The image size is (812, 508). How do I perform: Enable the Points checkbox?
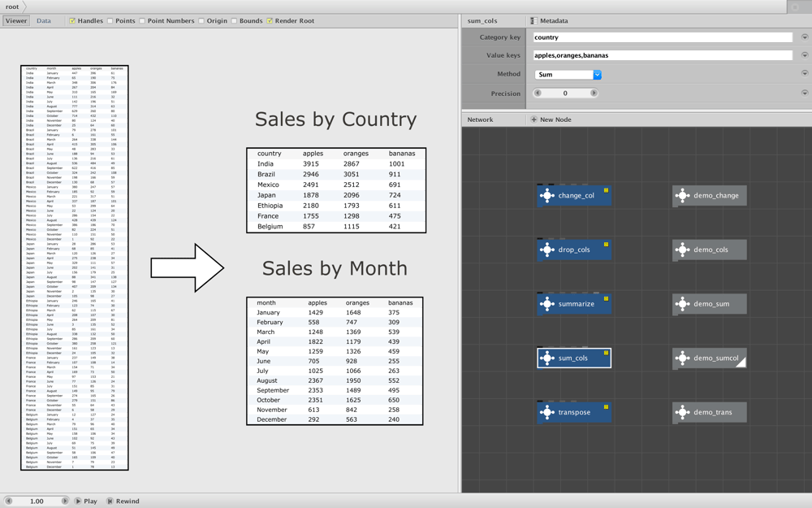tap(110, 21)
